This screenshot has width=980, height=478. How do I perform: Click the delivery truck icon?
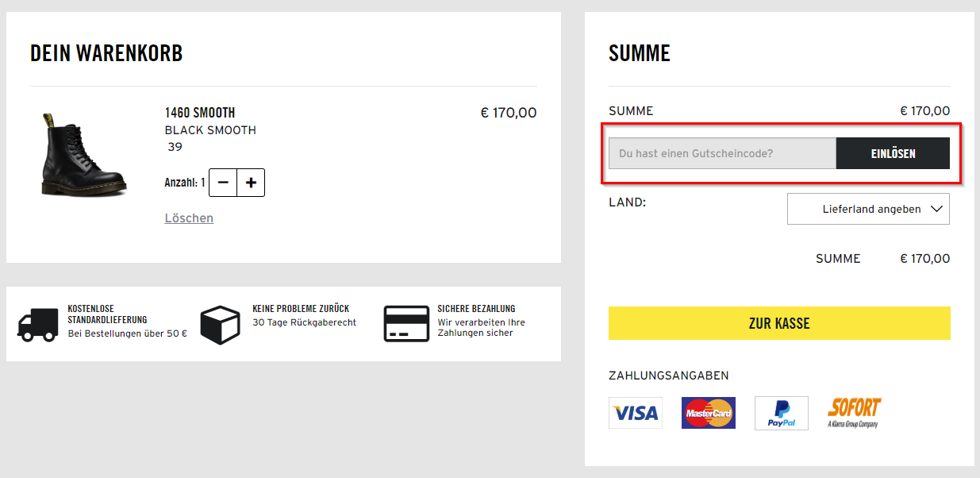tap(38, 325)
